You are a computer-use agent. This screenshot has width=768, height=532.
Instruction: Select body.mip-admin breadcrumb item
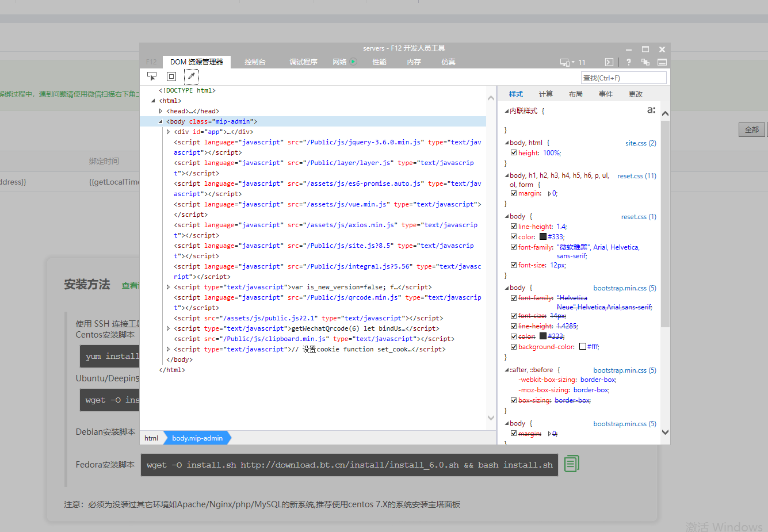point(197,438)
